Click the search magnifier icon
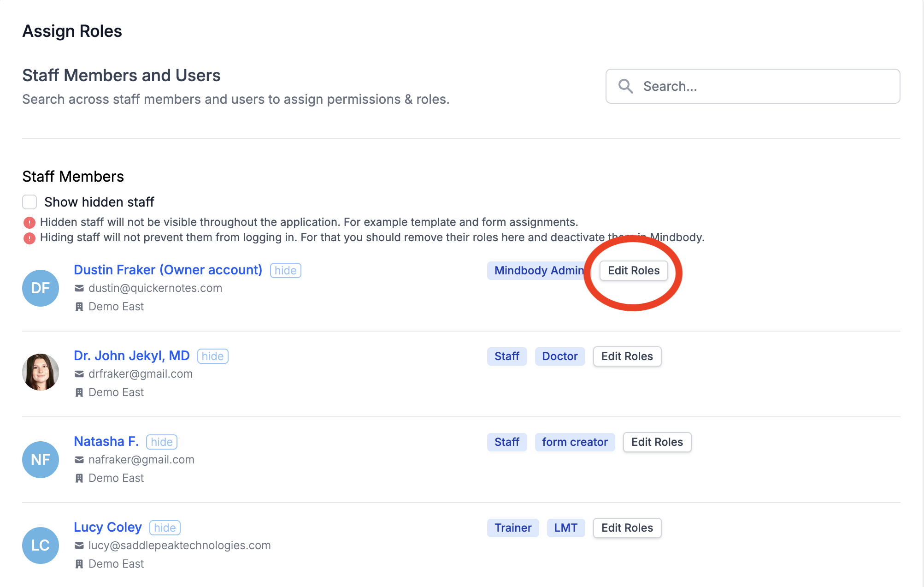The image size is (924, 587). click(x=625, y=86)
